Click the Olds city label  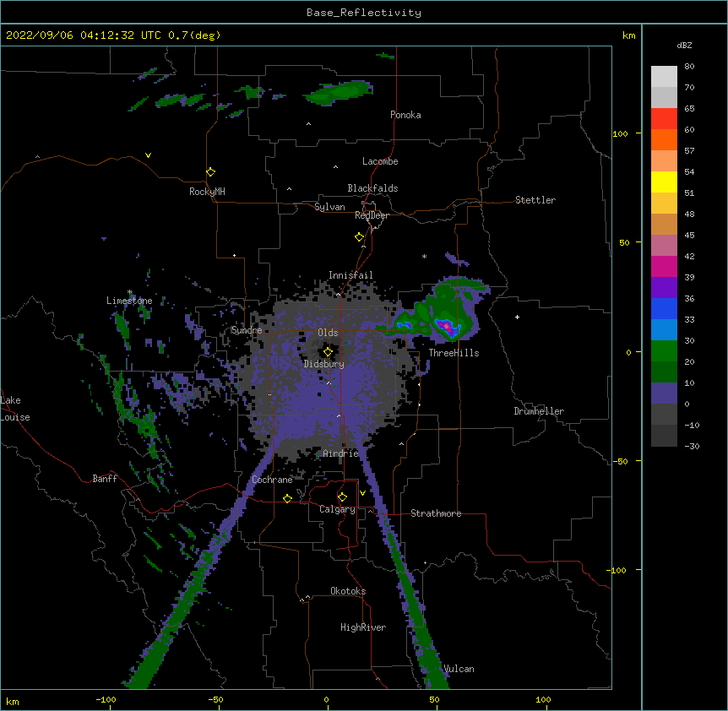click(328, 333)
